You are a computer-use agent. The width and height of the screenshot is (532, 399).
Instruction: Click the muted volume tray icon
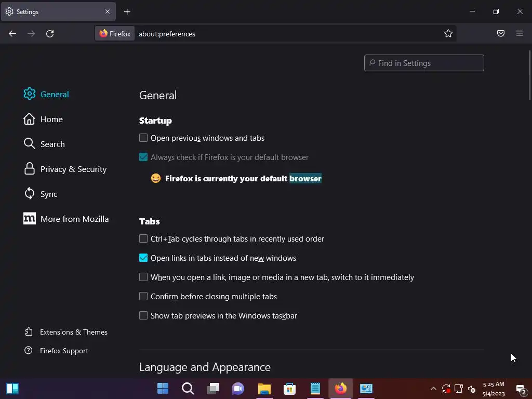472,389
